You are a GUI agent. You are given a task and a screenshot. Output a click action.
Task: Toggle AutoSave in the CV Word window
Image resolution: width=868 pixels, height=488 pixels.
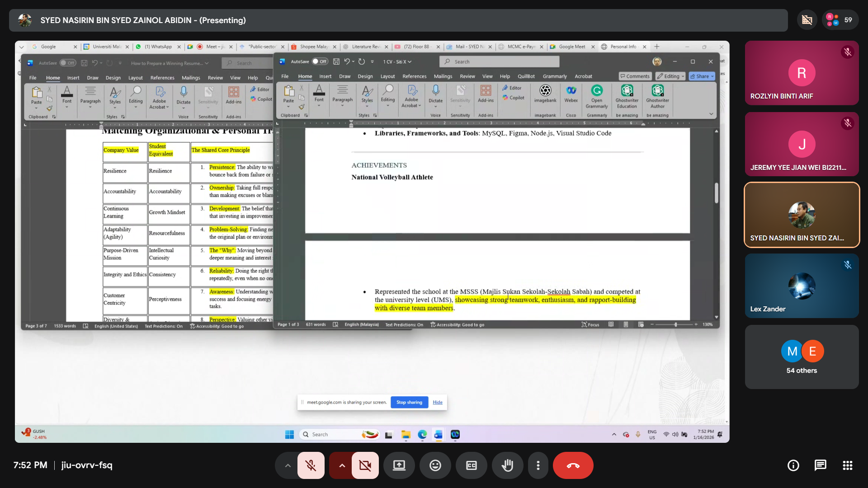pyautogui.click(x=320, y=61)
